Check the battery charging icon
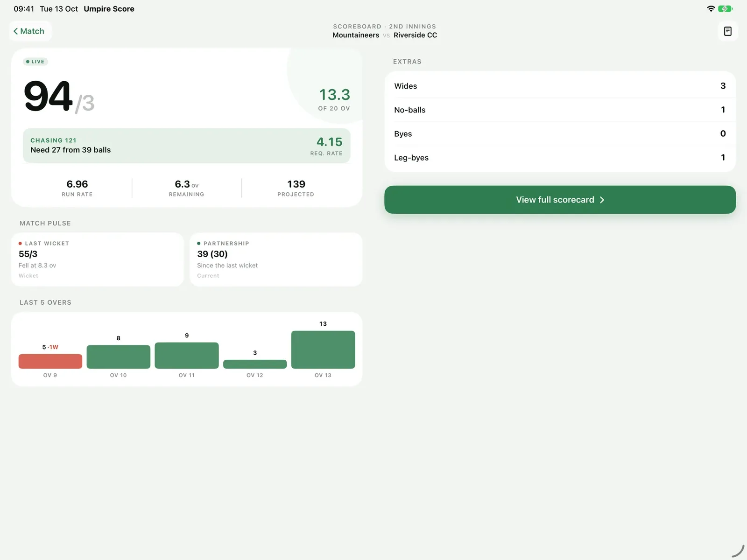The image size is (747, 560). [725, 9]
